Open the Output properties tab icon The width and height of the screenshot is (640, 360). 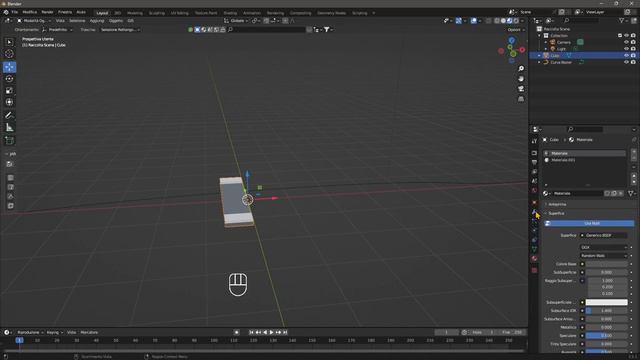[x=534, y=162]
